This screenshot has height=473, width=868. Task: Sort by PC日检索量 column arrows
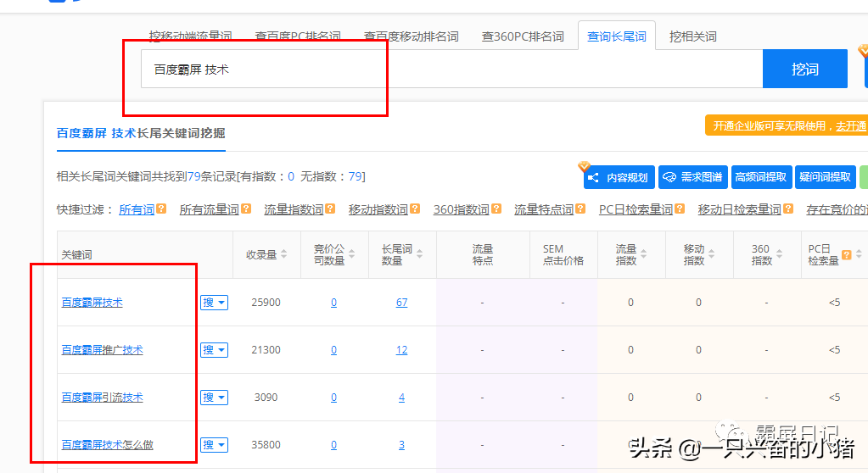pos(859,254)
